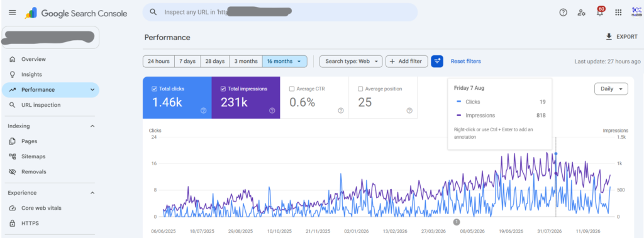The height and width of the screenshot is (238, 644).
Task: Collapse the Experience section
Action: point(92,193)
